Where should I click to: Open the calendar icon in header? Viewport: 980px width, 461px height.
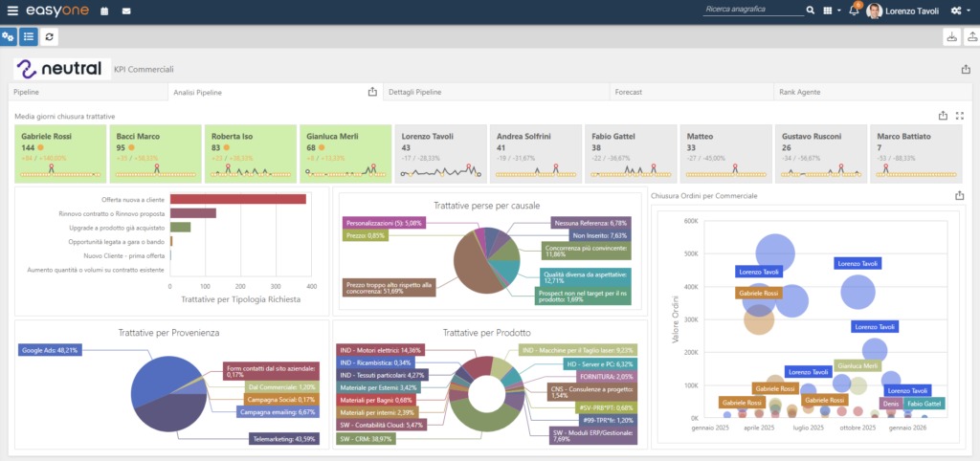[103, 11]
